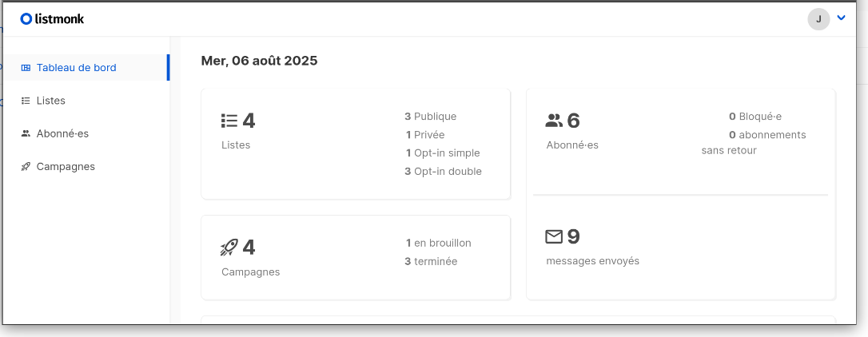Image resolution: width=868 pixels, height=337 pixels.
Task: Open the Campagnes count link
Action: point(249,248)
